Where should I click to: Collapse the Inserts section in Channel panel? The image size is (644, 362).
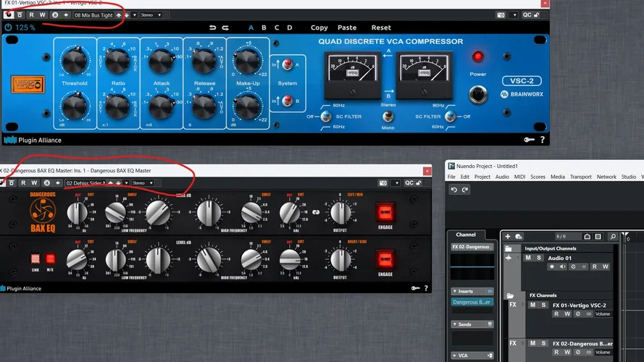[455, 291]
